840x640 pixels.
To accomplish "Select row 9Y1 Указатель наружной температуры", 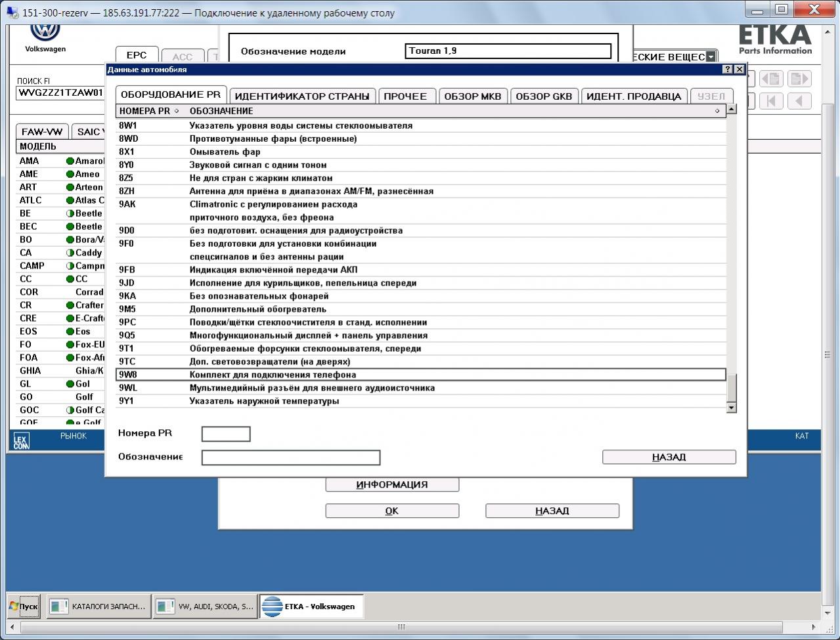I will (x=421, y=401).
